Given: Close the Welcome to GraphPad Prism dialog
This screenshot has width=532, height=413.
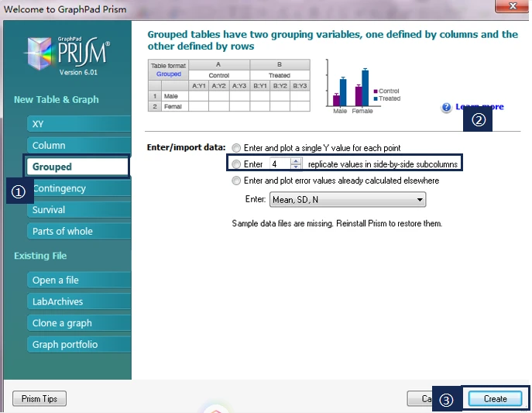Looking at the screenshot, I should click(512, 6).
